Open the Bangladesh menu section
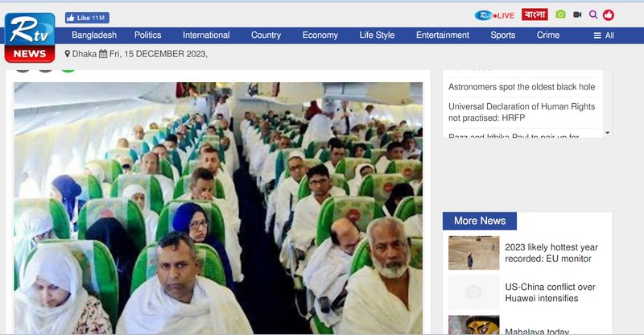The height and width of the screenshot is (335, 644). pos(94,35)
